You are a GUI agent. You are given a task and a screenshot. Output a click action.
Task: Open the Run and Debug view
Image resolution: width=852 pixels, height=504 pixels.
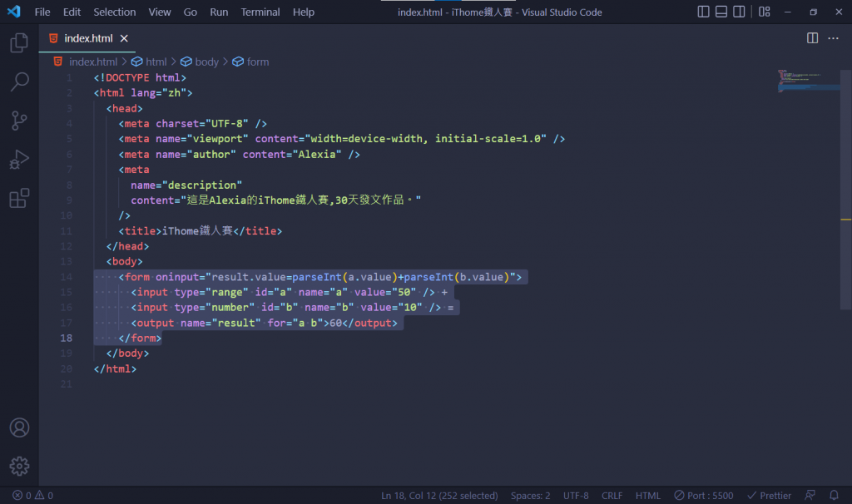(x=19, y=160)
